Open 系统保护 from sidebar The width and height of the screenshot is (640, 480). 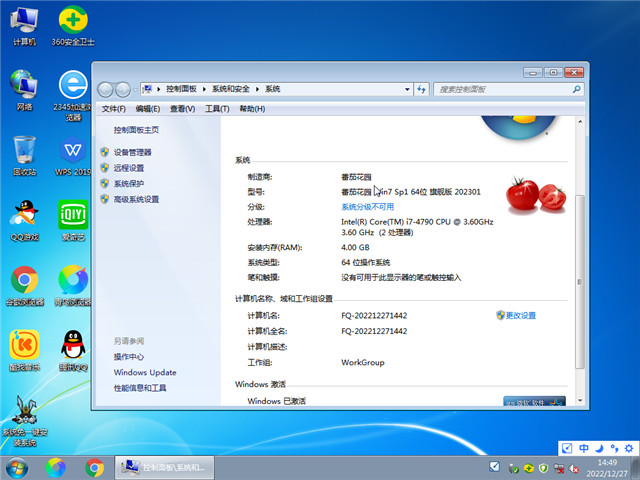129,184
